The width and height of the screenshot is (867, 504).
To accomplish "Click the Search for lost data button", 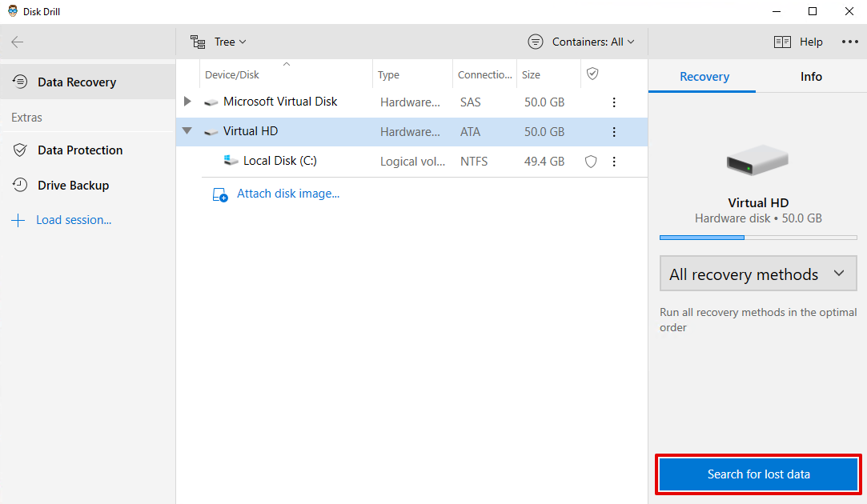I will pos(757,474).
